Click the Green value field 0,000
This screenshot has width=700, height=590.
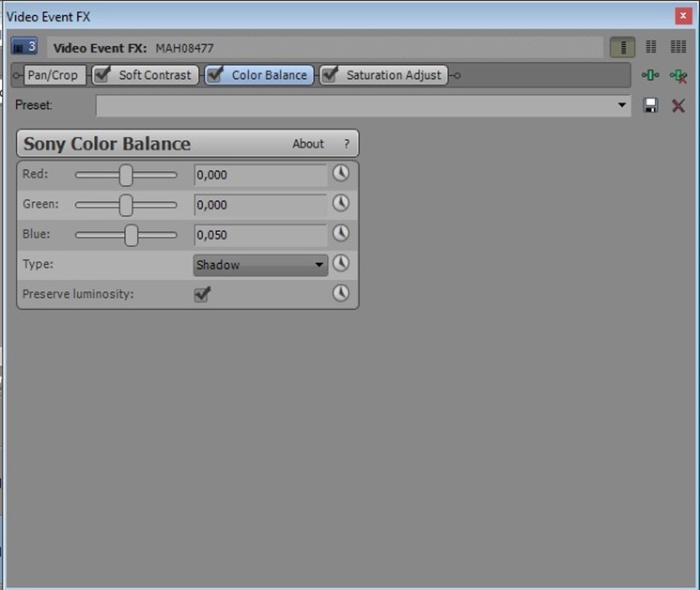pyautogui.click(x=260, y=205)
